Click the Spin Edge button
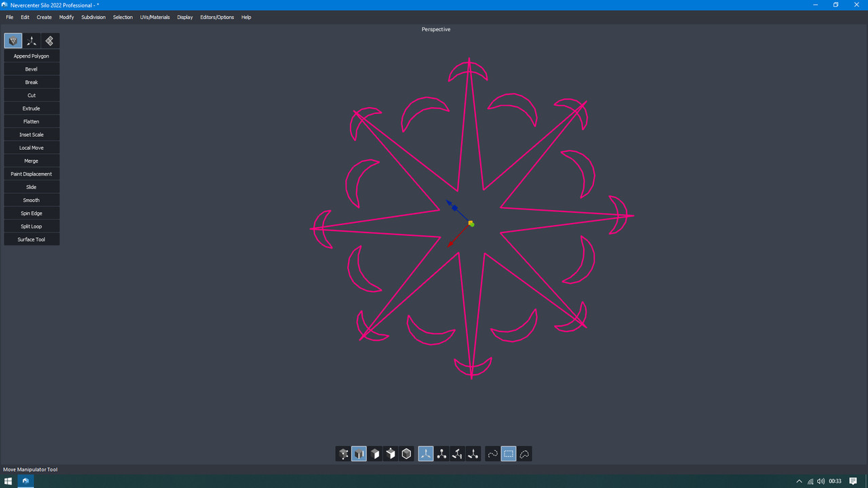Screen dimensions: 868x488 [32, 213]
